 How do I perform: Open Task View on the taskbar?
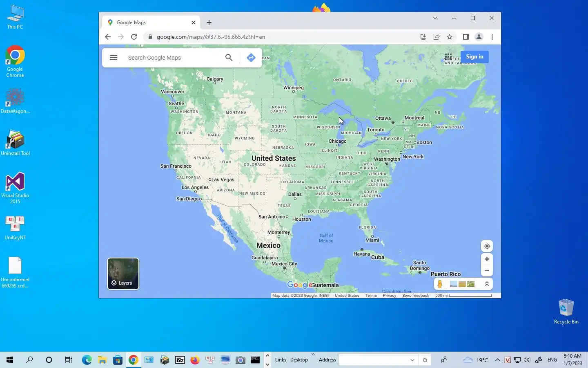[69, 360]
